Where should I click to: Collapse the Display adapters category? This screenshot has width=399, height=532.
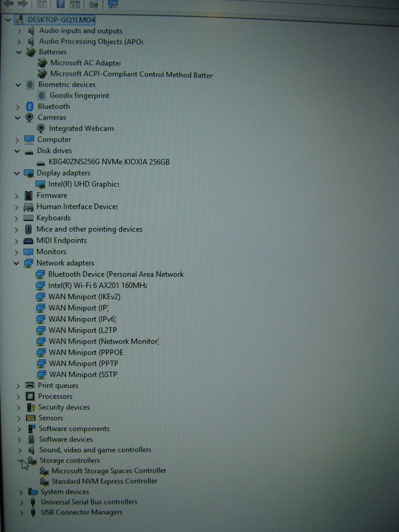pyautogui.click(x=17, y=173)
